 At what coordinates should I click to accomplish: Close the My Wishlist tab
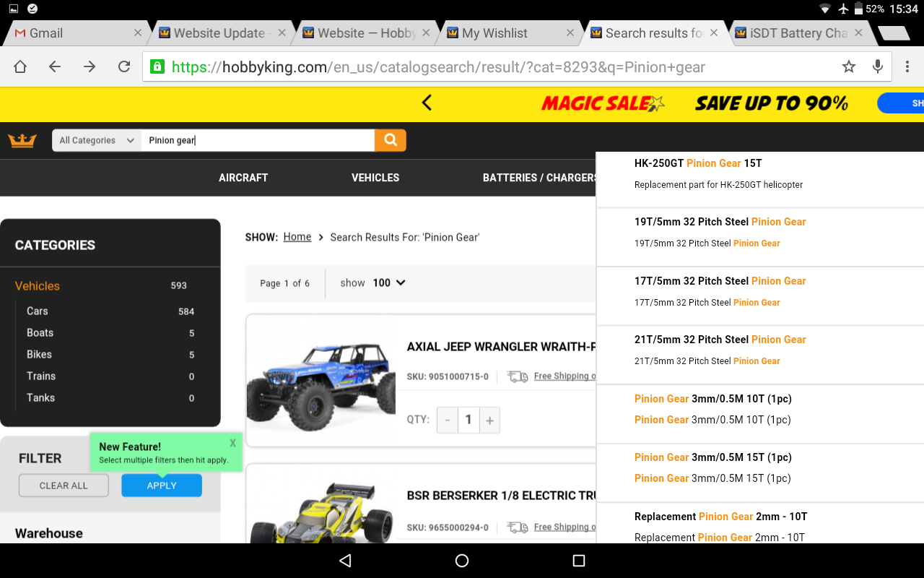click(570, 33)
